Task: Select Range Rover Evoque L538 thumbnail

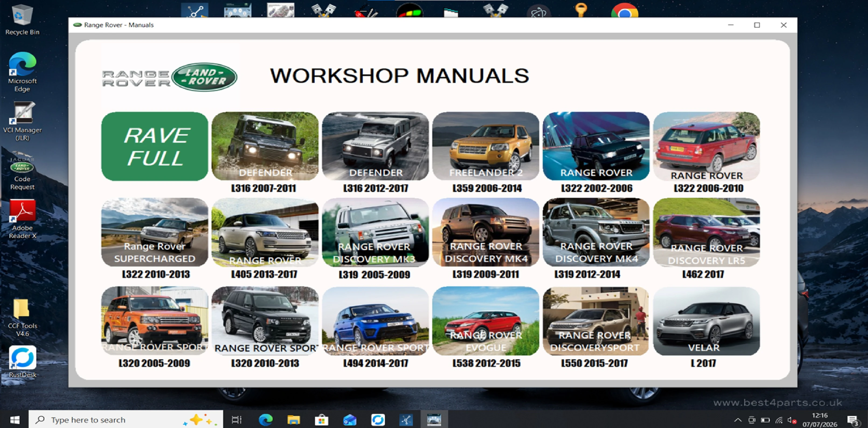Action: 486,321
